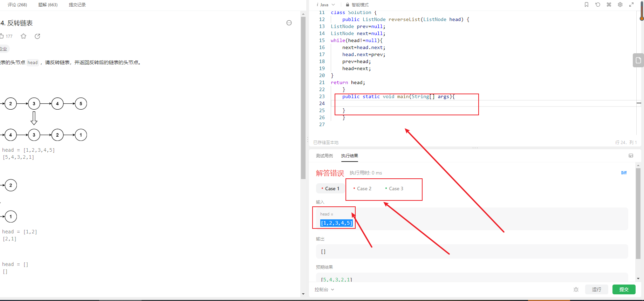Click the note file icon beside editor
The image size is (644, 301).
(638, 60)
